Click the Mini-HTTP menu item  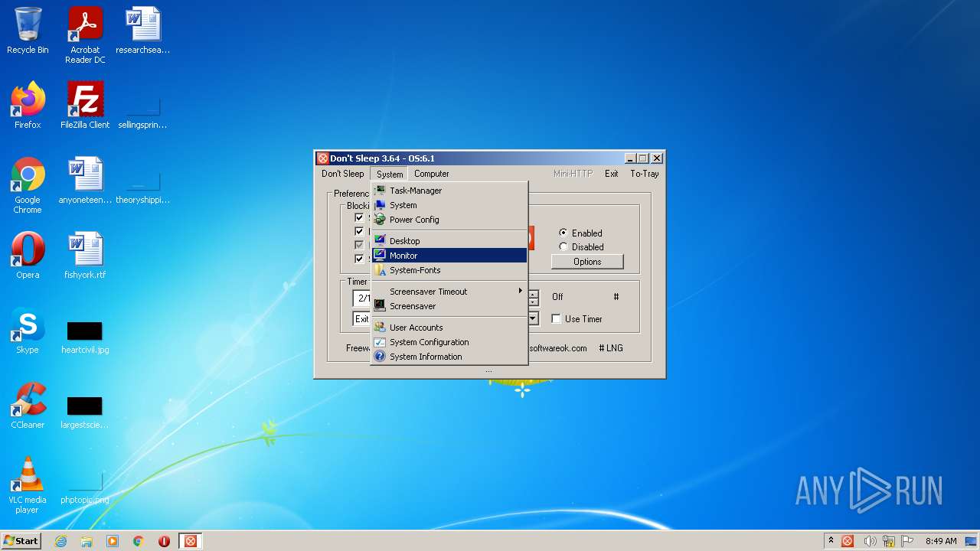click(573, 174)
